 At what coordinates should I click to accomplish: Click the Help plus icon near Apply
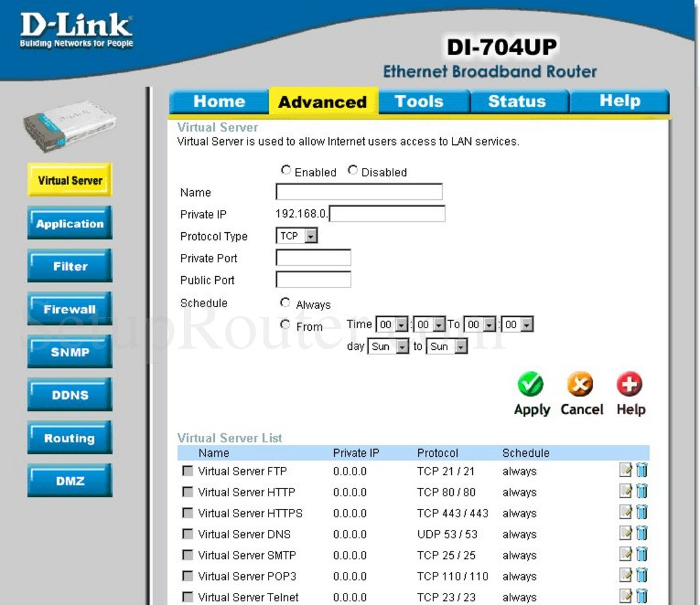pos(629,384)
